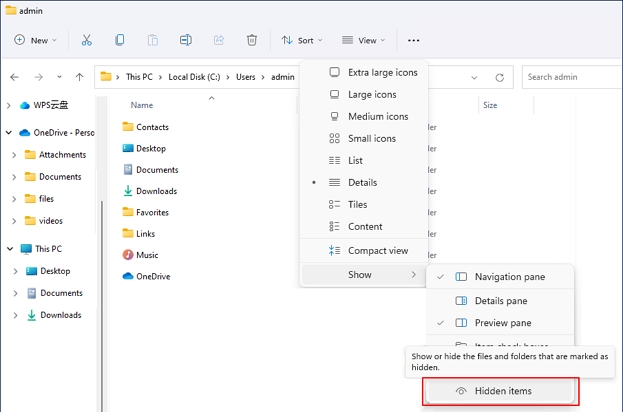Viewport: 623px width, 413px height.
Task: Select Extra large icons view
Action: 382,72
